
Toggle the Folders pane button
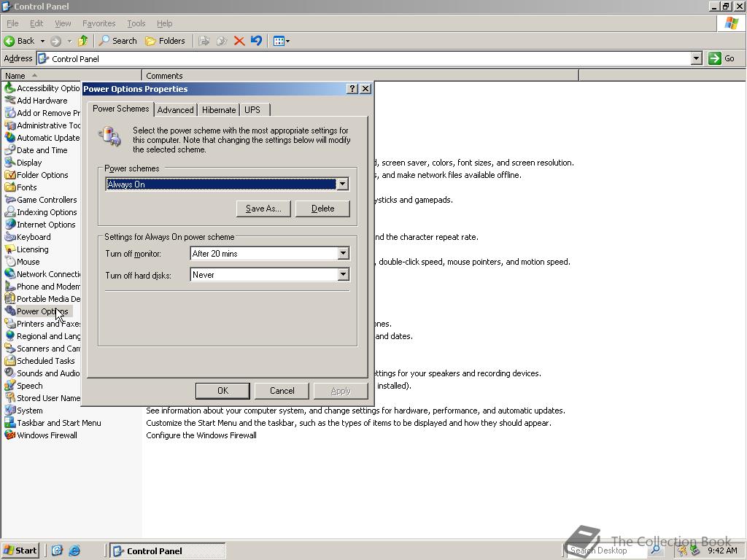165,41
